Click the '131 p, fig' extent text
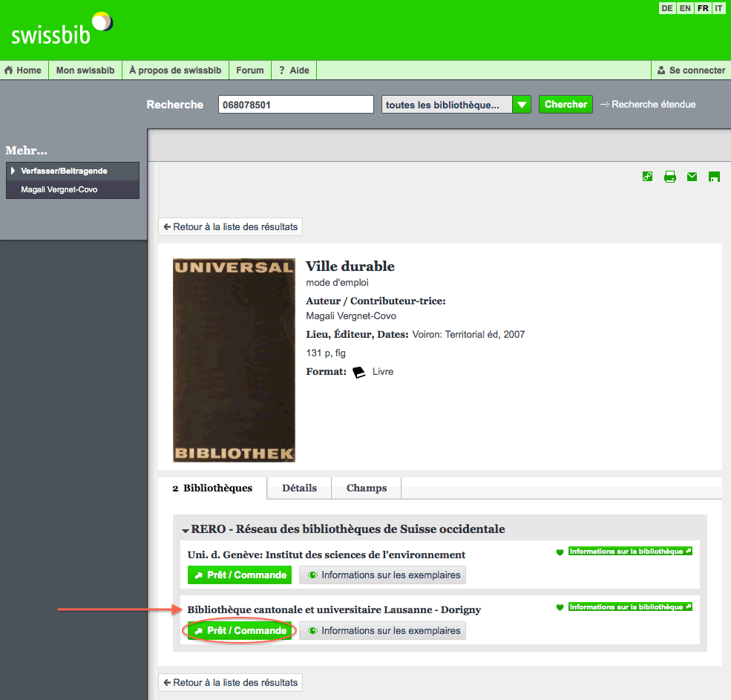 coord(326,353)
